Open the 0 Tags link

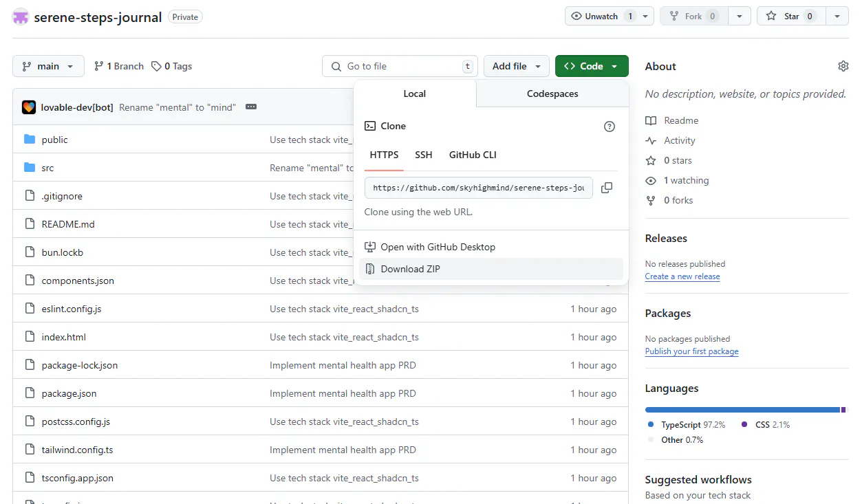coord(172,66)
